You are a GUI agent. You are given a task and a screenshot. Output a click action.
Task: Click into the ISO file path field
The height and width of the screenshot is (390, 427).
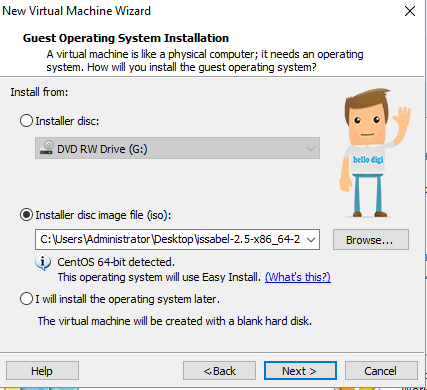pos(177,239)
